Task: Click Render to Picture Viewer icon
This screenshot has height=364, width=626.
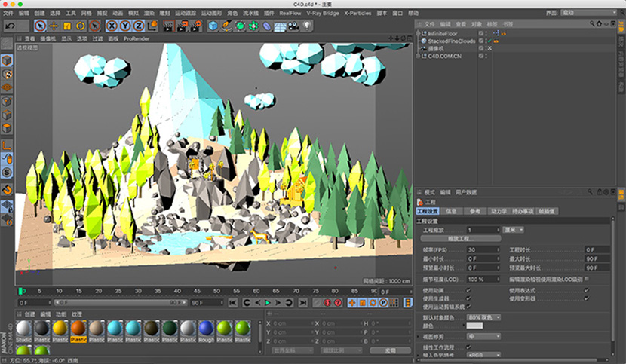Action: click(183, 26)
